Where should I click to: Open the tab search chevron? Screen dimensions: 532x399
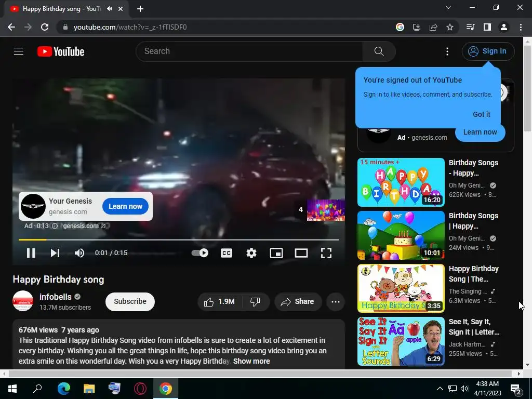[x=448, y=7]
